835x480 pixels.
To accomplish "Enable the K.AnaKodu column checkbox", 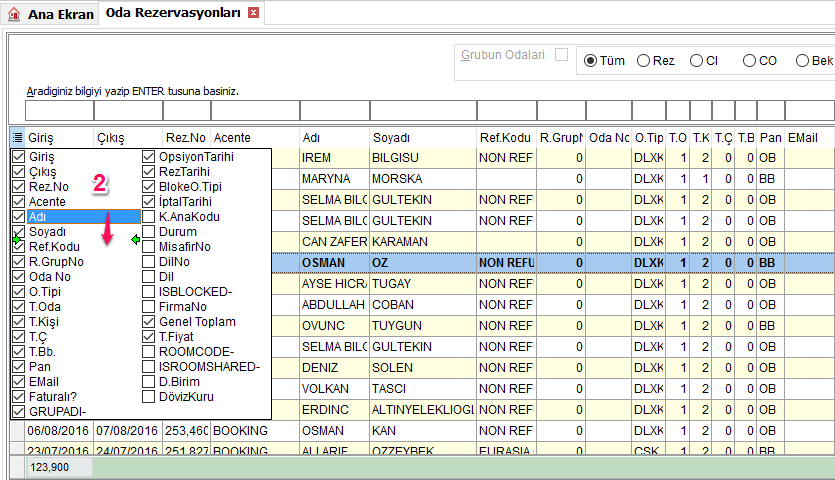I will pyautogui.click(x=149, y=216).
